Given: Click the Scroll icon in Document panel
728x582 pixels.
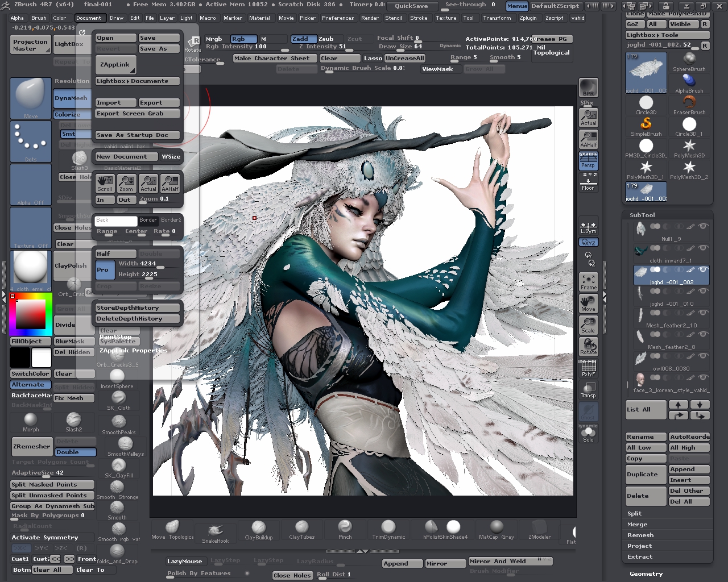Looking at the screenshot, I should tap(105, 183).
